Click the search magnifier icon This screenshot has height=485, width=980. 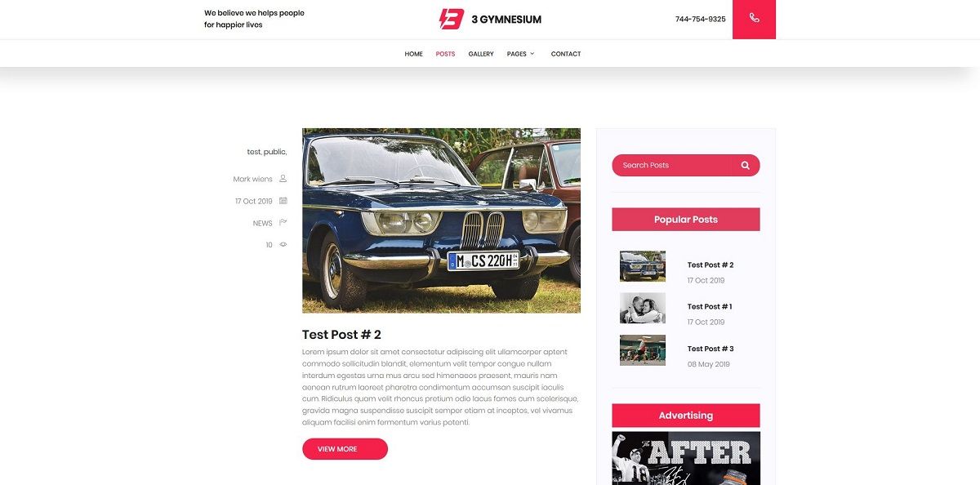click(x=745, y=165)
